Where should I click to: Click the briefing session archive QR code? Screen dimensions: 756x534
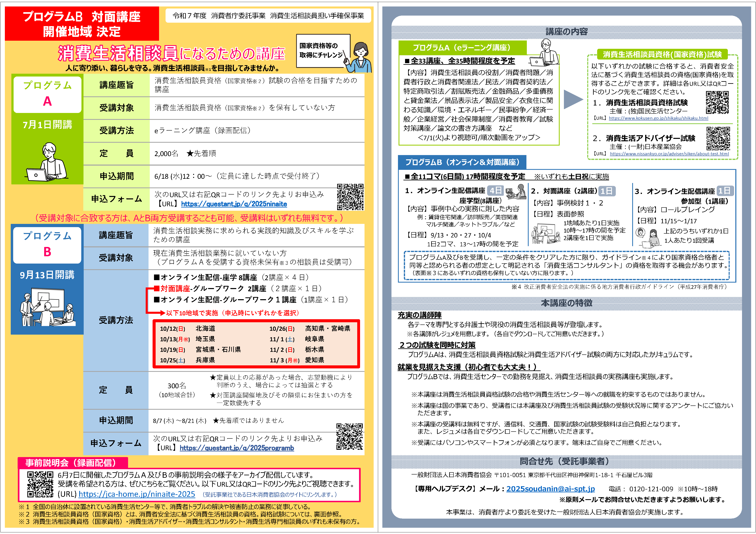click(40, 484)
